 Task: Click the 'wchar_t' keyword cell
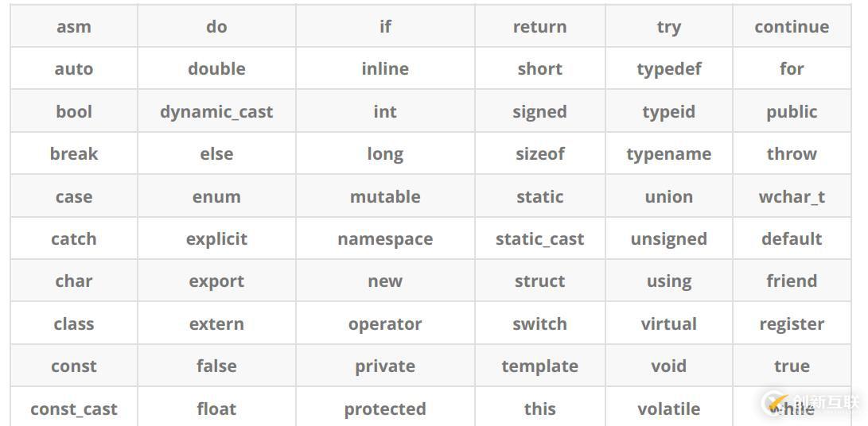pos(792,197)
